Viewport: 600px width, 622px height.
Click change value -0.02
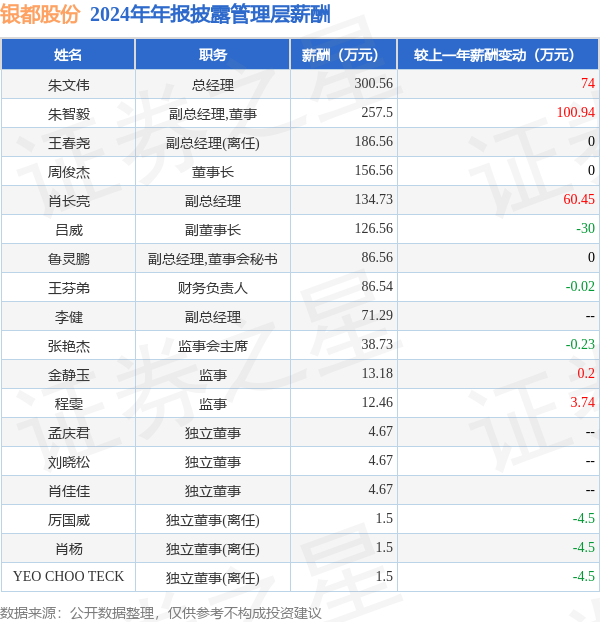[580, 286]
